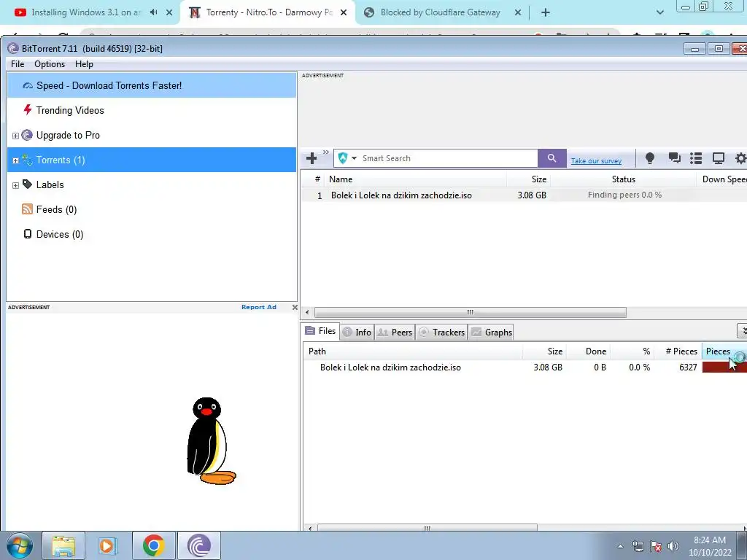Click the Finding peers 0.0 % status

(624, 195)
